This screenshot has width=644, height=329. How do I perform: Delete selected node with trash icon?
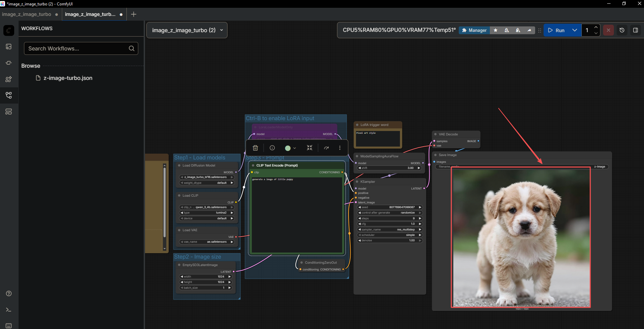point(255,148)
